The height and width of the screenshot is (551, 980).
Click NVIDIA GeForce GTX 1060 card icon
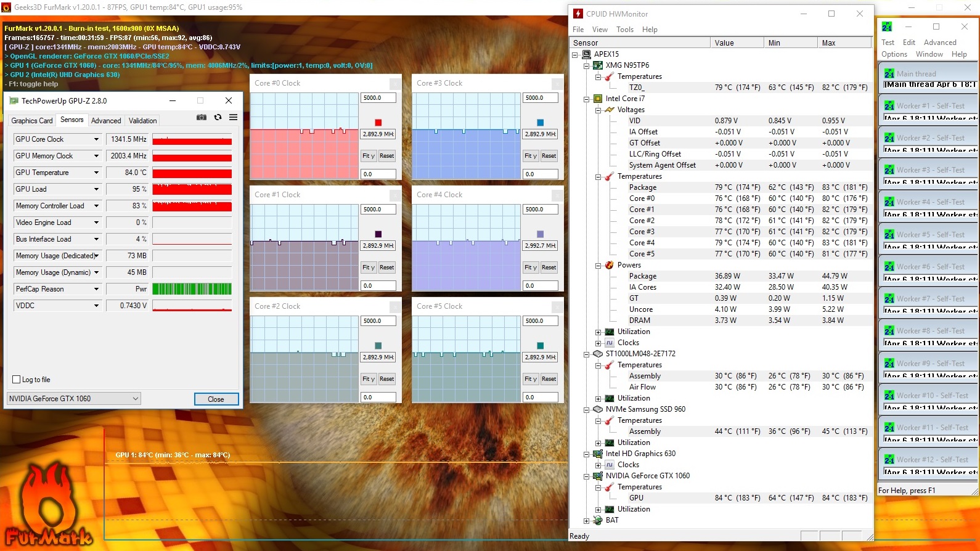(597, 476)
